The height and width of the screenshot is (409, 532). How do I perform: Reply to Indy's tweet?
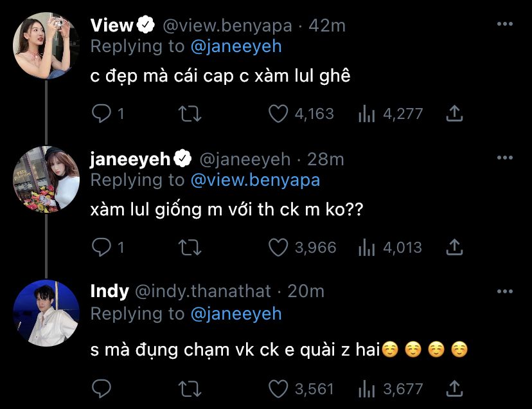(103, 388)
